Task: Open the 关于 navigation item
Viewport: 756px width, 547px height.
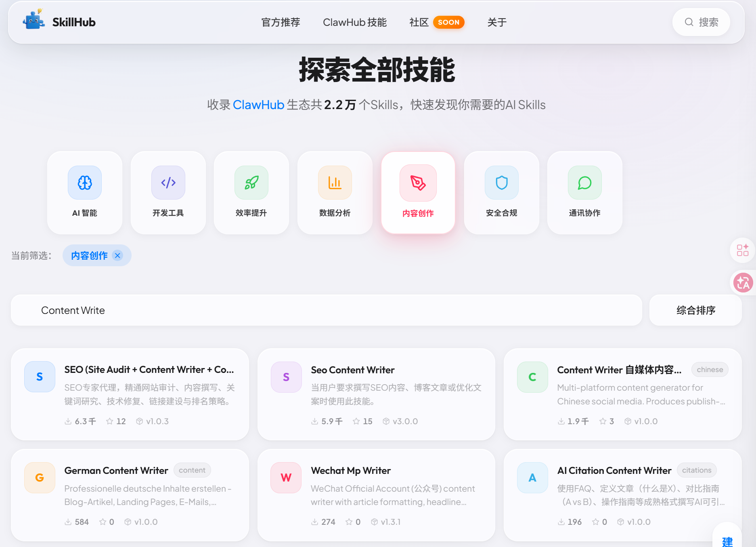Action: (497, 22)
